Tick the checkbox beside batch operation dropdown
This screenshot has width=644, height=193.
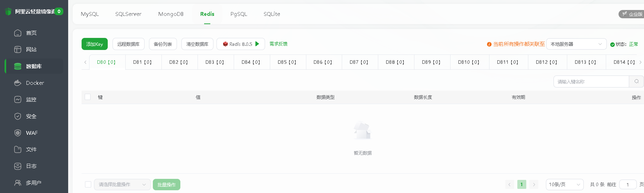88,184
